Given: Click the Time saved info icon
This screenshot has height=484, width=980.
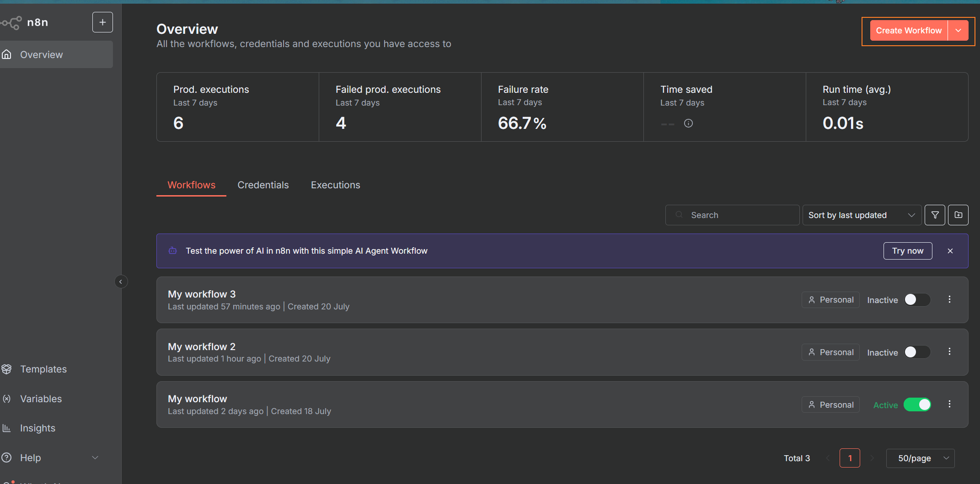Looking at the screenshot, I should (688, 123).
